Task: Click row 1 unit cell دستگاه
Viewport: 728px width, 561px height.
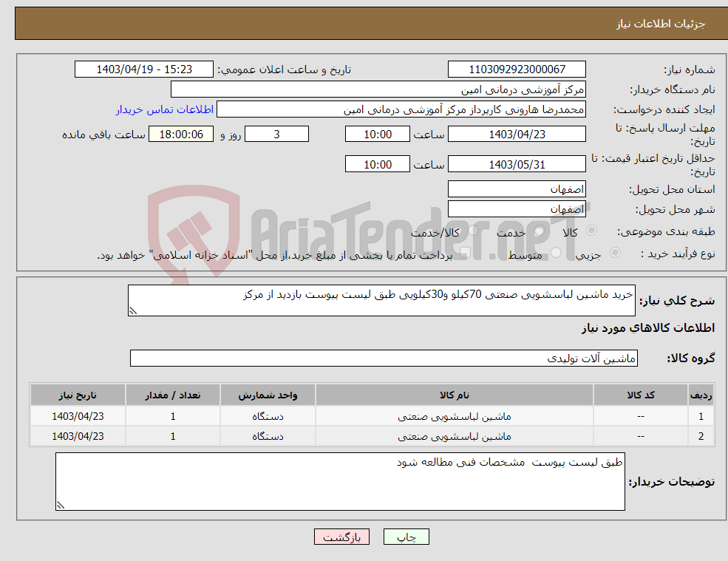Action: pos(268,416)
